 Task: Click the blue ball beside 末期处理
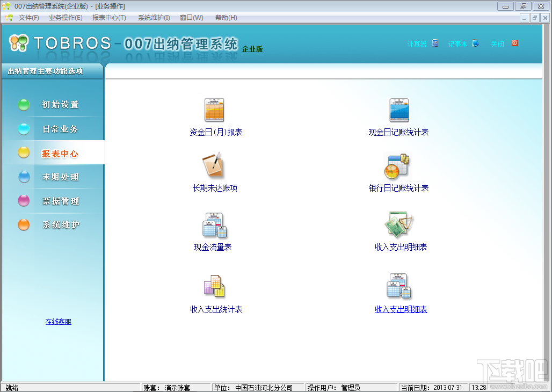24,177
